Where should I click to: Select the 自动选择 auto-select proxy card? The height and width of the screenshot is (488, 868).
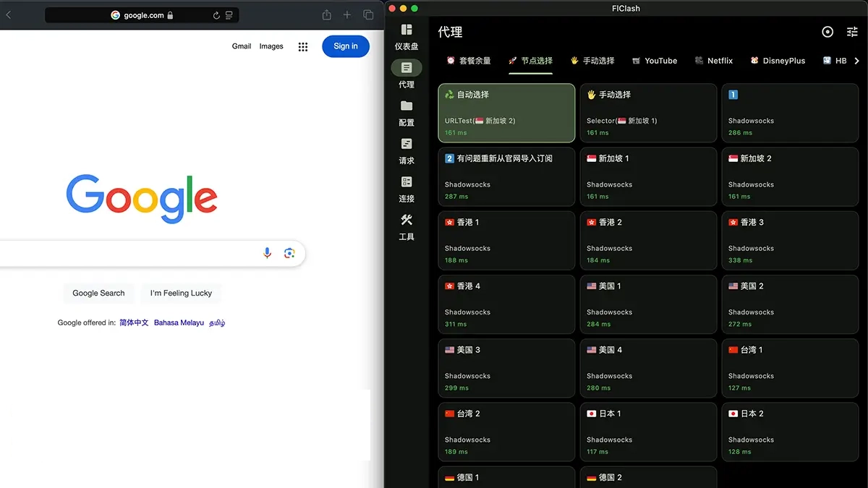point(506,113)
